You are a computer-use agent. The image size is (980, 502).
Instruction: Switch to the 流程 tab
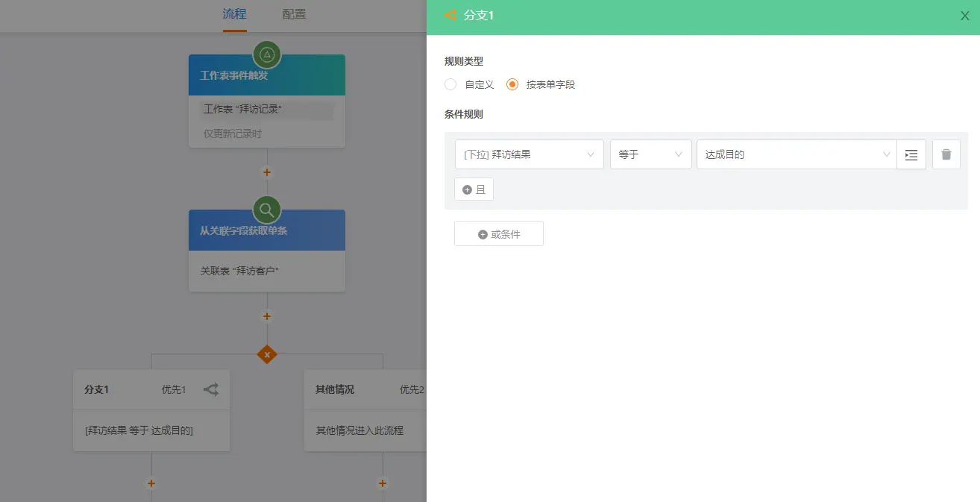tap(234, 14)
